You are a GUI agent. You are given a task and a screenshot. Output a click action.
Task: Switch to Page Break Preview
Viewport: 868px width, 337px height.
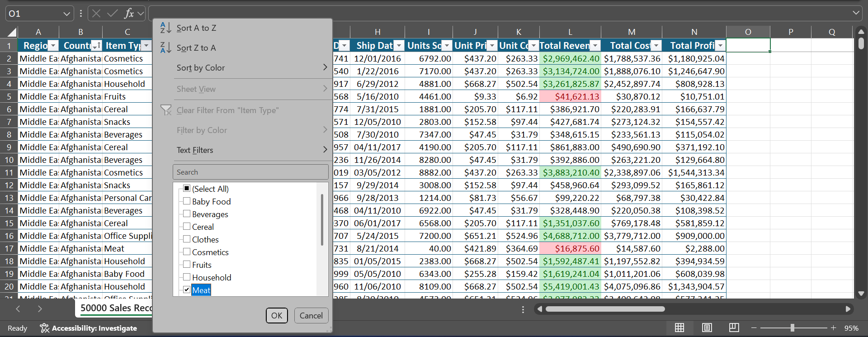pyautogui.click(x=734, y=328)
